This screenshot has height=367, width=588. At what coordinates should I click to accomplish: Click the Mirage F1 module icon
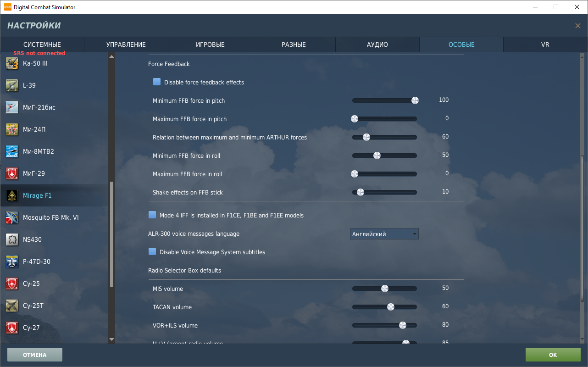click(x=12, y=195)
